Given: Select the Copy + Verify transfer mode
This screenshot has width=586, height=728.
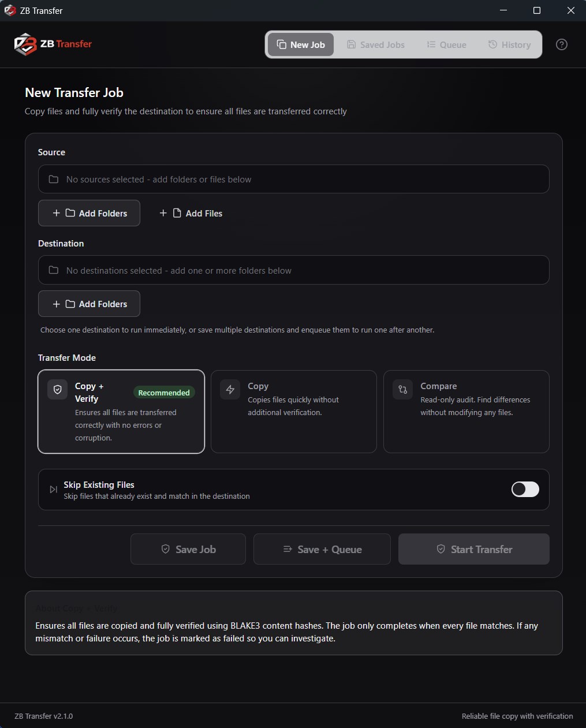Looking at the screenshot, I should click(121, 412).
